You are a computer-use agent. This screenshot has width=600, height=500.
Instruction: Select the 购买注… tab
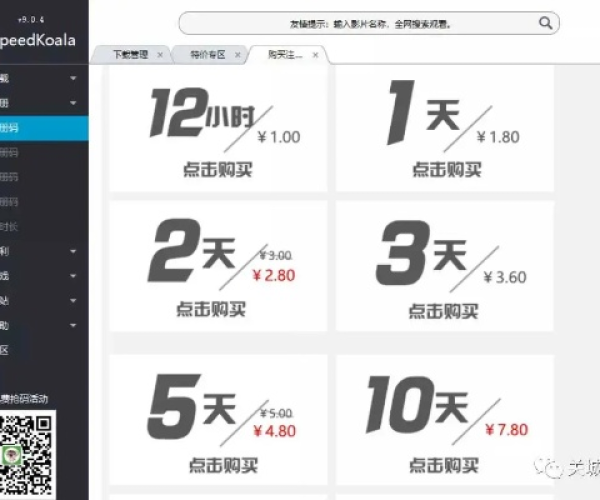(x=285, y=55)
